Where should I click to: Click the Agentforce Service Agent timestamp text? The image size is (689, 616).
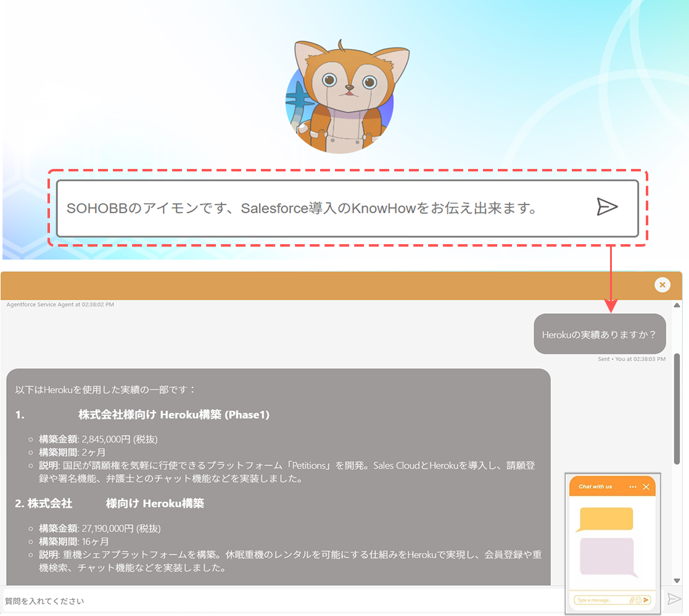tap(60, 305)
